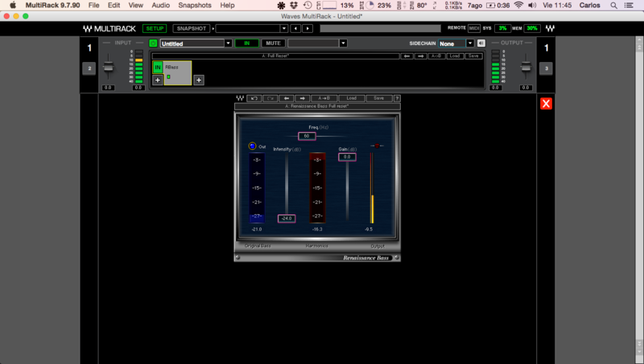Click the red X close plugin icon
This screenshot has height=364, width=644.
[546, 104]
